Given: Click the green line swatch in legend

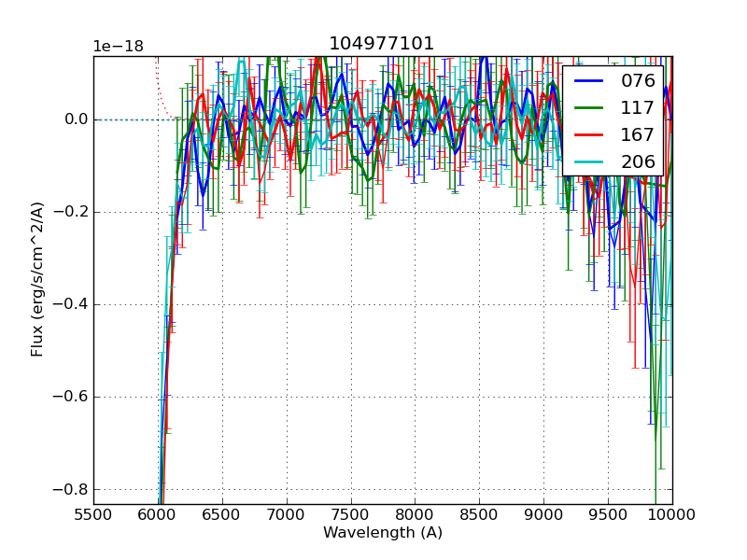Looking at the screenshot, I should click(590, 108).
